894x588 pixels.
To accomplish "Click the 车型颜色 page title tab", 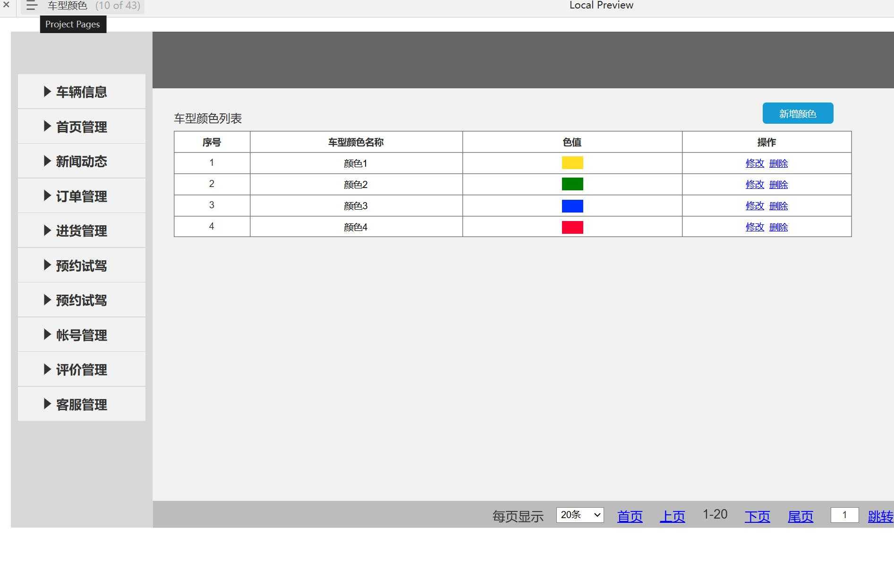I will (x=66, y=6).
